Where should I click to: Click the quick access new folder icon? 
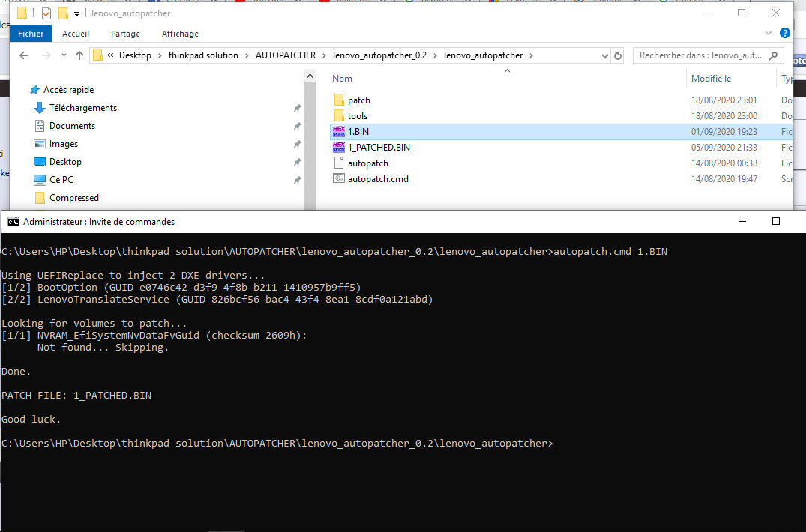pos(63,13)
